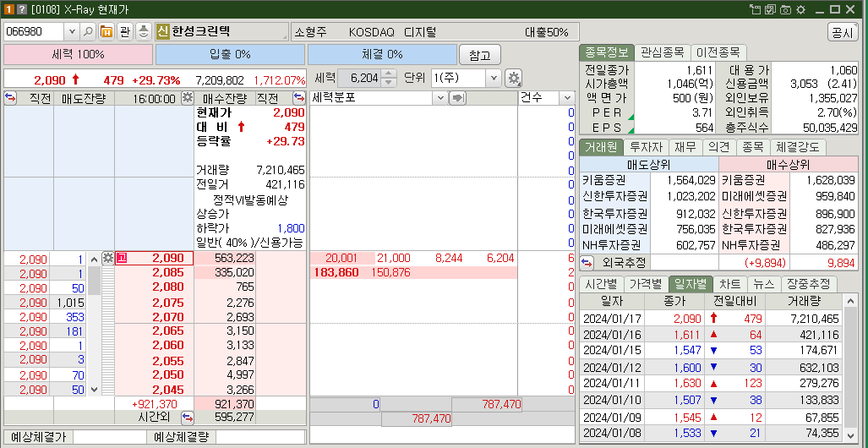Decrease the 세력 6,204 stepper value

390,83
